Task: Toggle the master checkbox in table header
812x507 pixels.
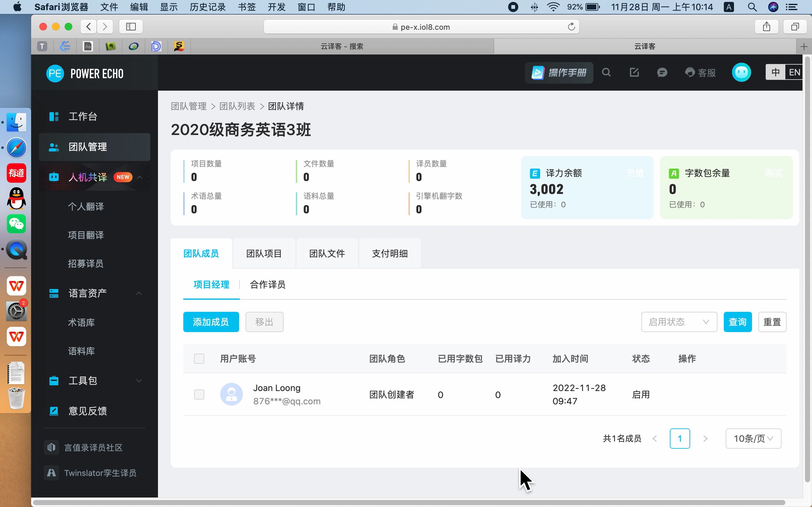Action: pyautogui.click(x=199, y=359)
